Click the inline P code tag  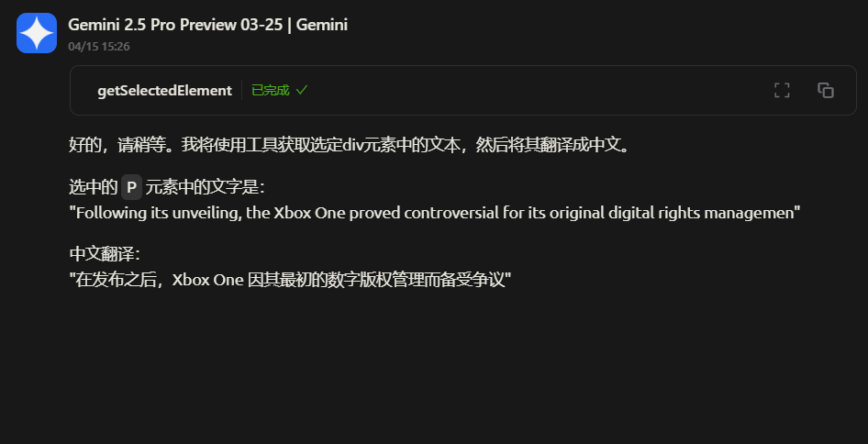tap(132, 187)
